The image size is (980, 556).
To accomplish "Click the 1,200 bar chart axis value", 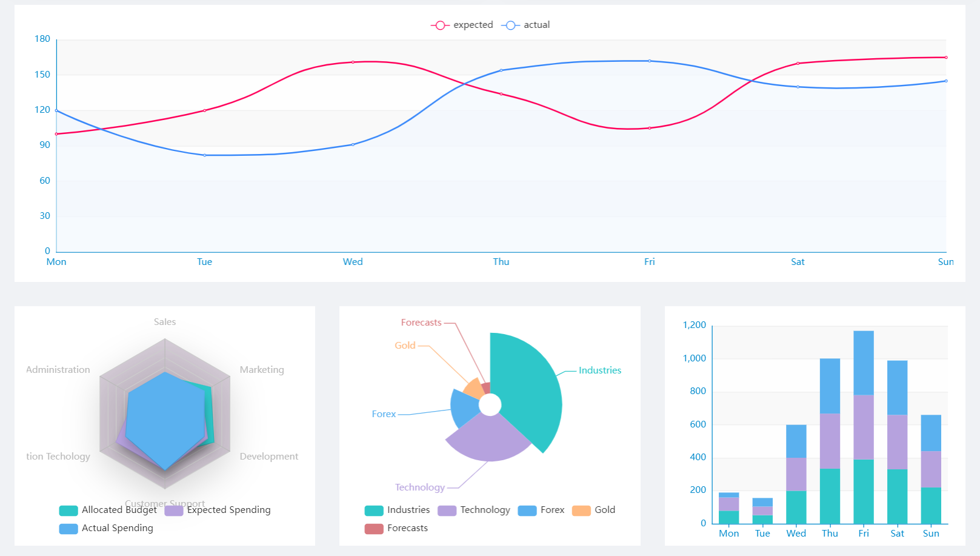I will [695, 325].
